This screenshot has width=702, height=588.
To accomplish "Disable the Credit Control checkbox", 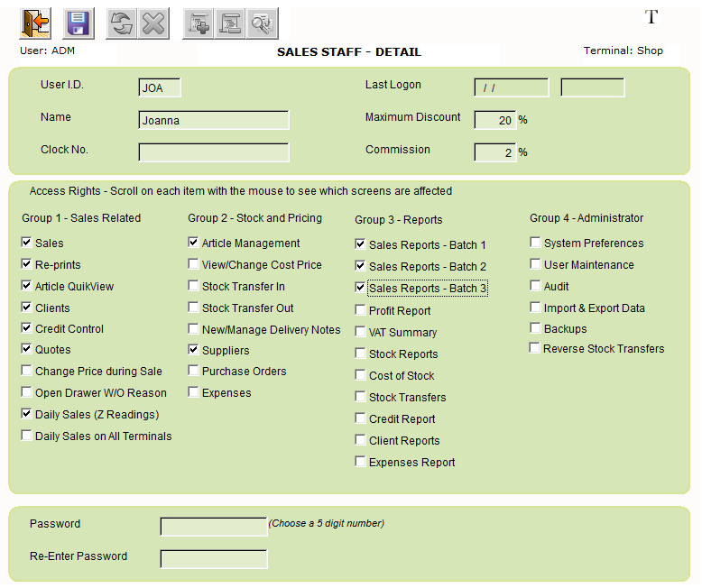I will click(x=27, y=329).
